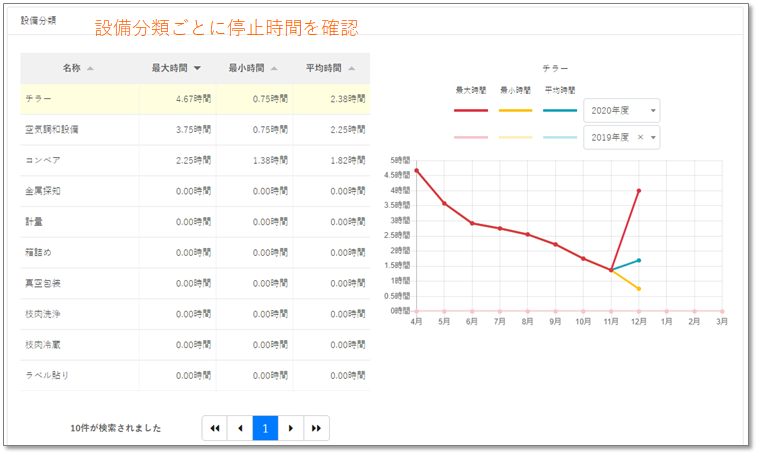This screenshot has height=455, width=758.
Task: Click the 12月 peak point on the red line
Action: (638, 191)
